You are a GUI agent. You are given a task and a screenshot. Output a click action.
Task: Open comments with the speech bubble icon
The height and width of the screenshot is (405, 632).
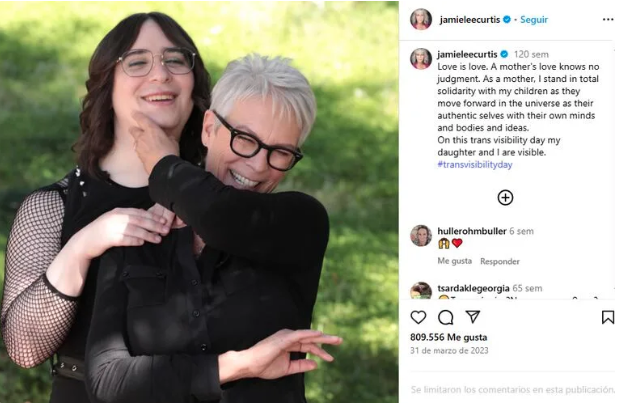446,318
